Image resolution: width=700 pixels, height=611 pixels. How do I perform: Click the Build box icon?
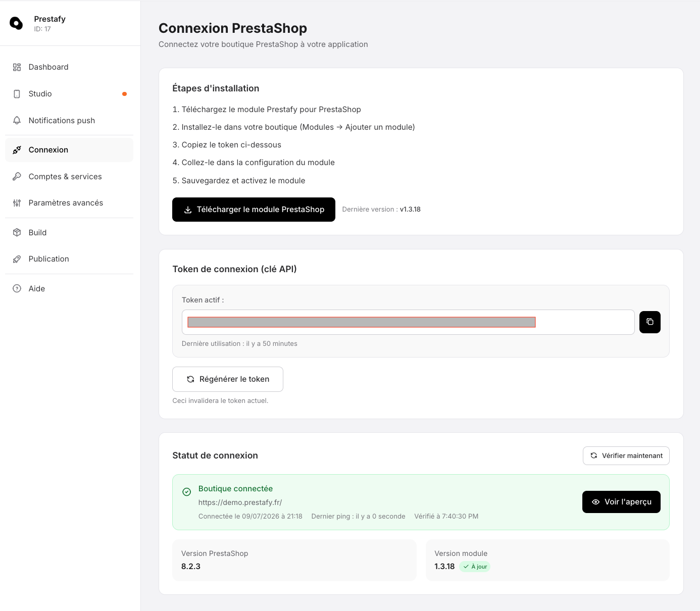(17, 232)
